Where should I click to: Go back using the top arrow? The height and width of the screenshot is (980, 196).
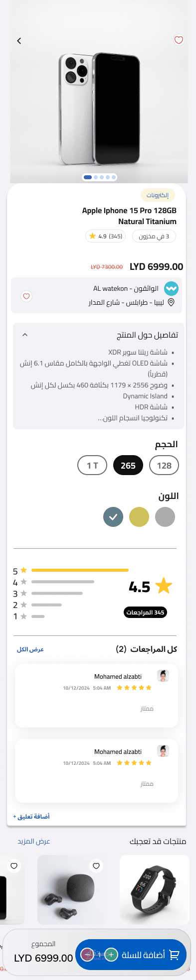19,40
